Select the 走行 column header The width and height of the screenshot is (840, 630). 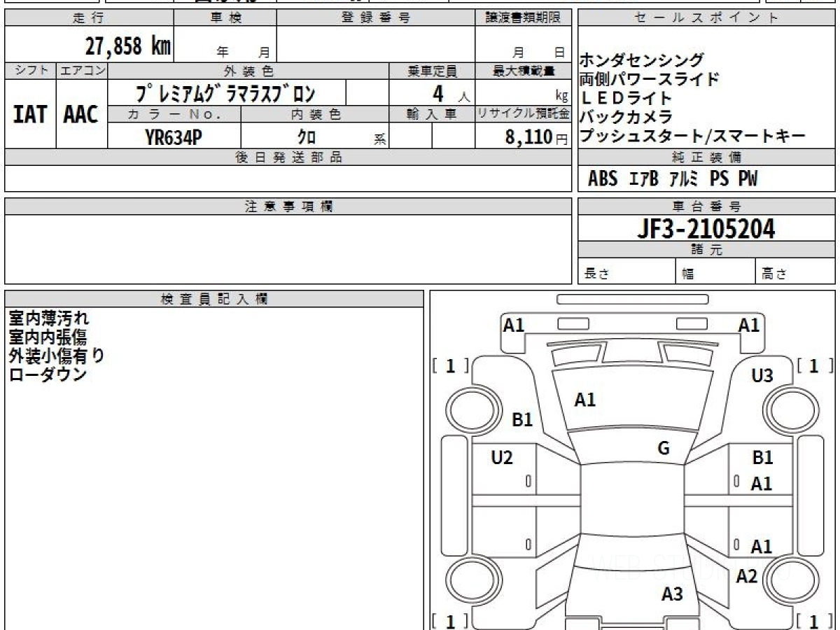click(x=88, y=17)
